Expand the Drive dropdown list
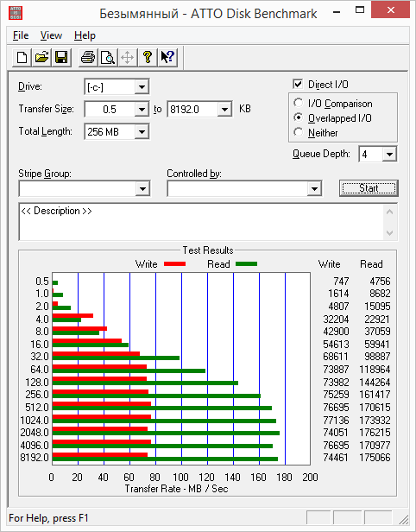 click(142, 87)
